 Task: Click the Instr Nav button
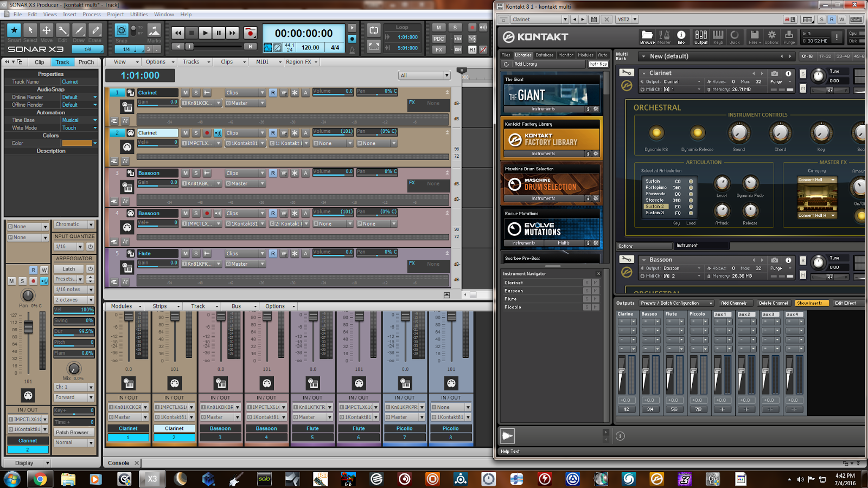(x=598, y=64)
